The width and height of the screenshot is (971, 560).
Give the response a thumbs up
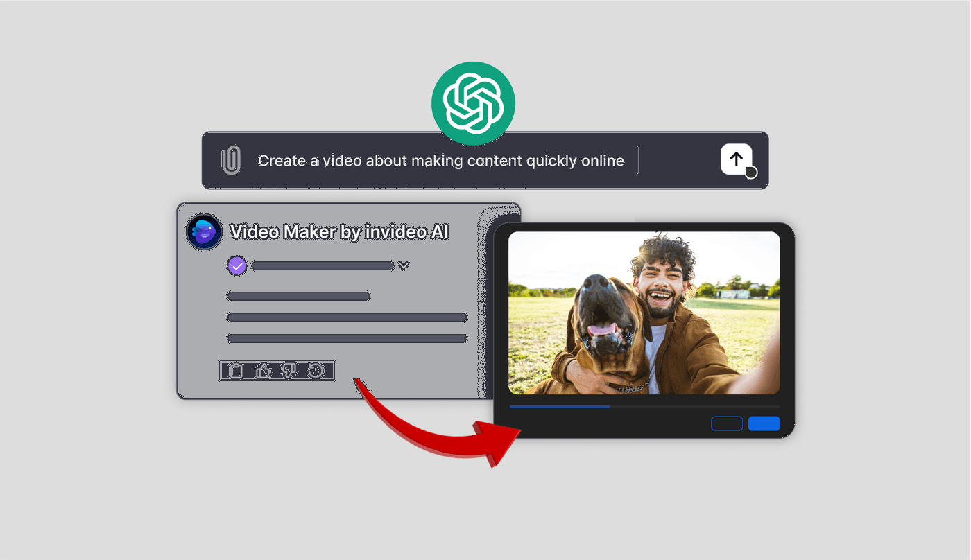[x=262, y=371]
